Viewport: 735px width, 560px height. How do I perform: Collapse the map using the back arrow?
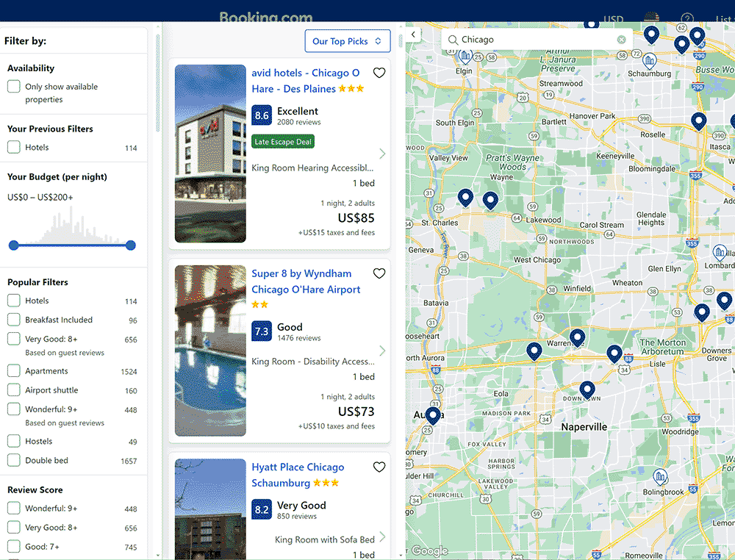pos(414,35)
